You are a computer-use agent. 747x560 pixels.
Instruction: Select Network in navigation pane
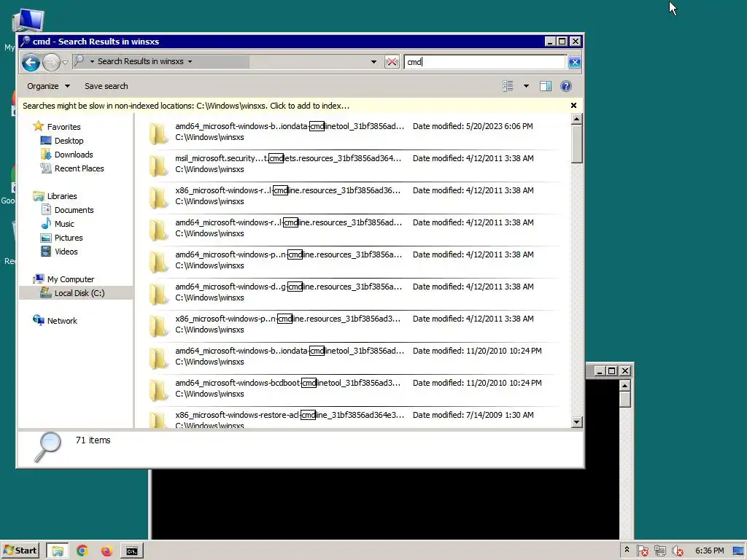point(61,321)
